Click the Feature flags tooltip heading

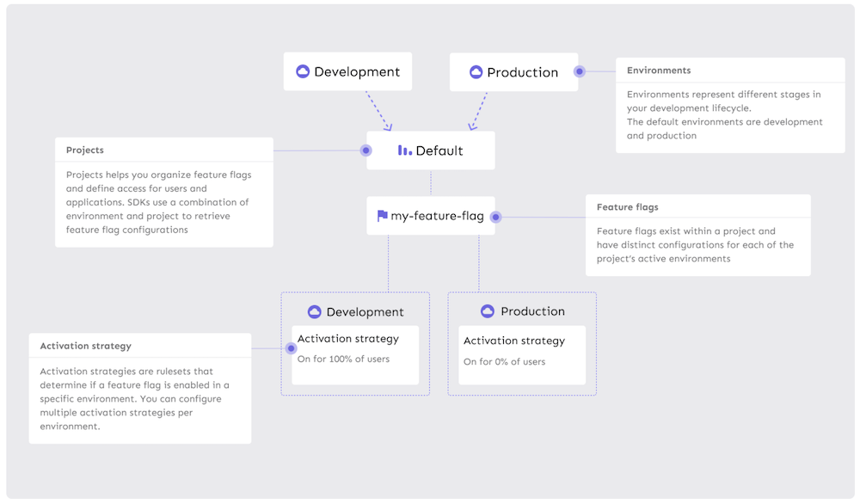click(628, 207)
